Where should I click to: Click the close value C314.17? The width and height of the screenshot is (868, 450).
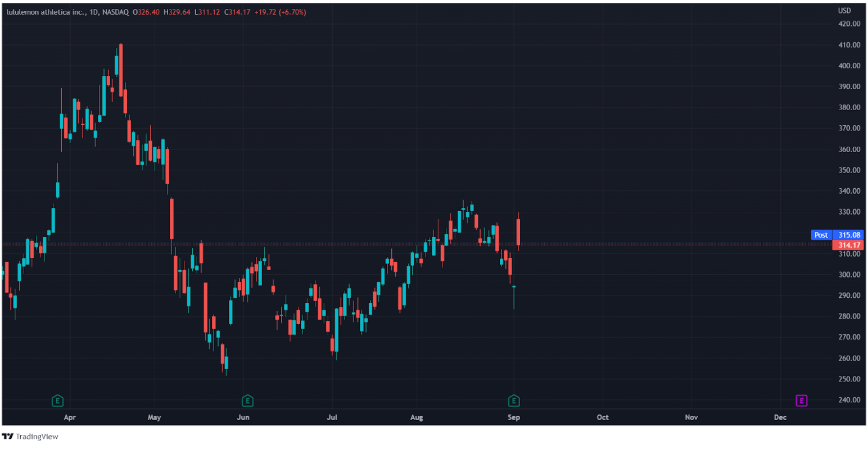tap(237, 12)
